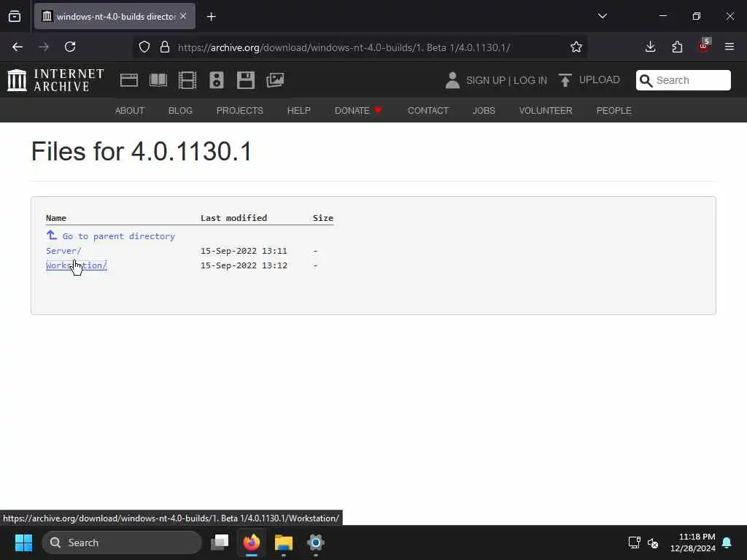Click the Internet Archive search box
The height and width of the screenshot is (560, 747).
click(x=683, y=80)
